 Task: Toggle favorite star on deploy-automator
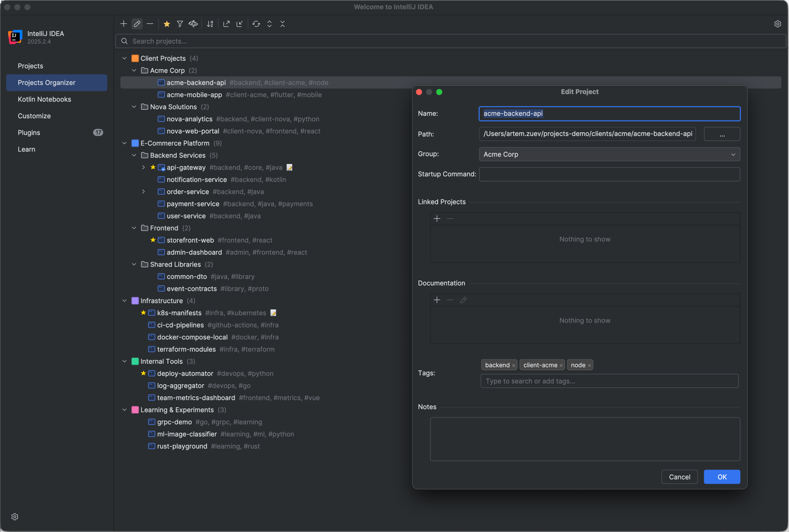(x=144, y=373)
